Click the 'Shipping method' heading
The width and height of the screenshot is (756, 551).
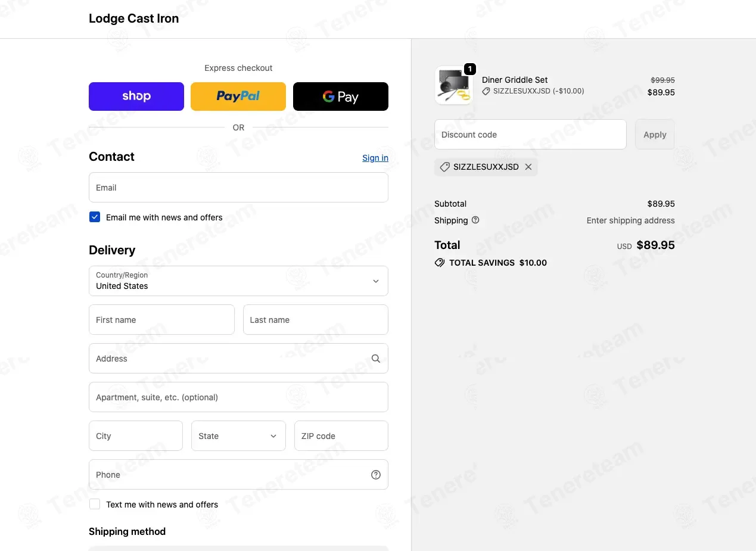coord(127,531)
